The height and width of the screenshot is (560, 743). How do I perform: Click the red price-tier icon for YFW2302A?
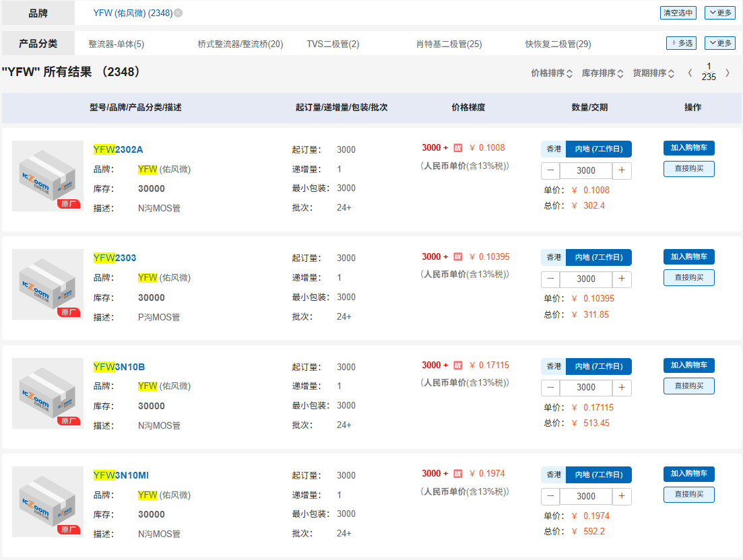[458, 148]
